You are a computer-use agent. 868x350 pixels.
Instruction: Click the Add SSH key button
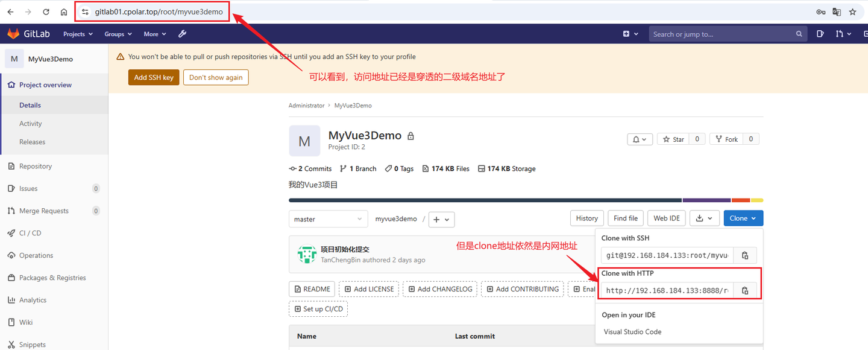(x=153, y=77)
